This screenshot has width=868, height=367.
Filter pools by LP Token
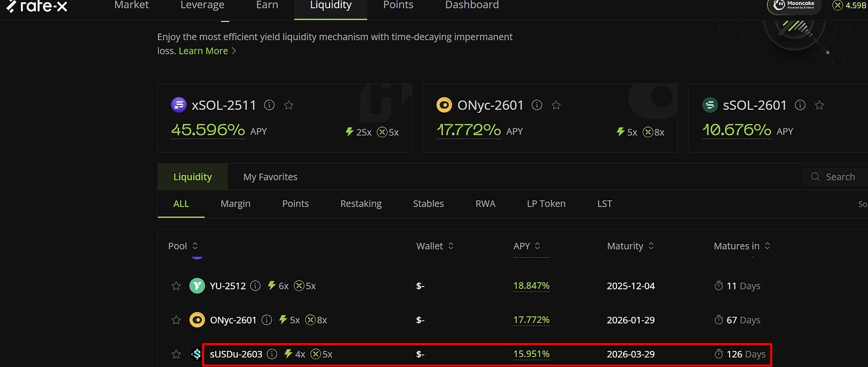click(546, 203)
